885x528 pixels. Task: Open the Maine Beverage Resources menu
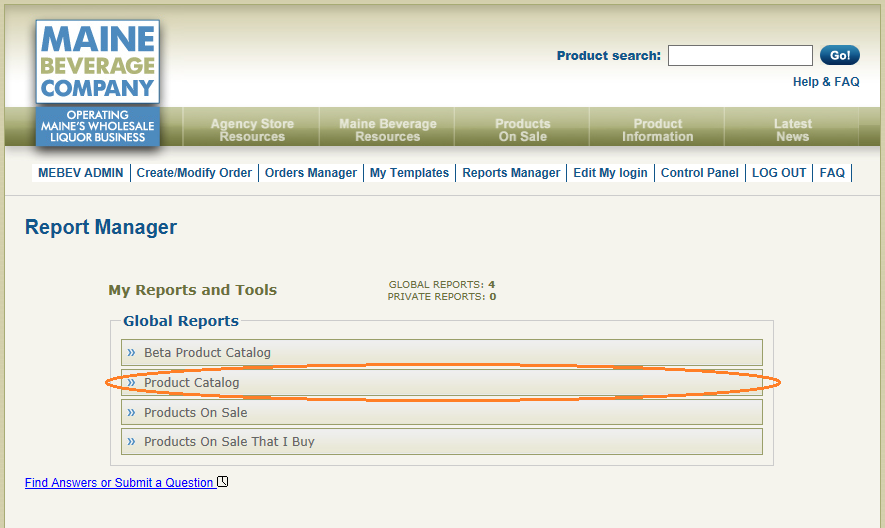pyautogui.click(x=387, y=130)
